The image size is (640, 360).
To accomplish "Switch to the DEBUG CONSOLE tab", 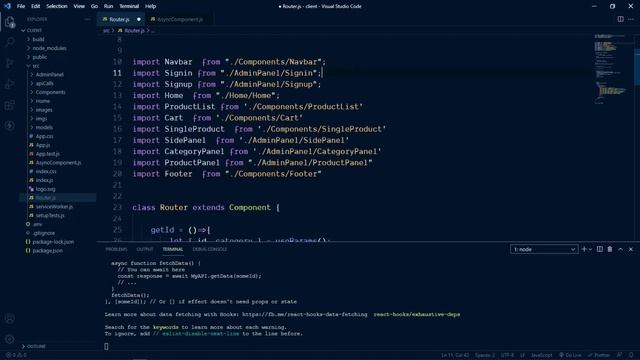I will tap(210, 249).
